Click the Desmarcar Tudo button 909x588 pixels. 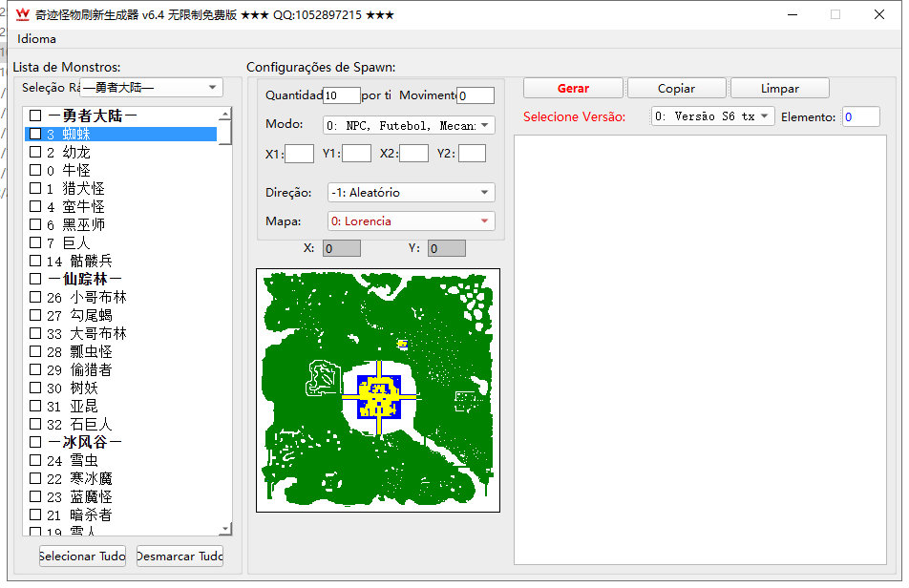tap(180, 556)
